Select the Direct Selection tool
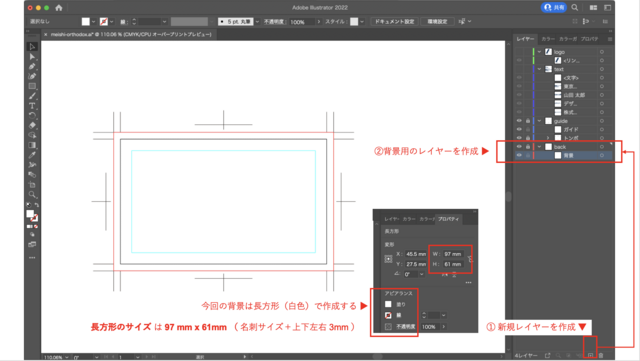 pyautogui.click(x=32, y=57)
